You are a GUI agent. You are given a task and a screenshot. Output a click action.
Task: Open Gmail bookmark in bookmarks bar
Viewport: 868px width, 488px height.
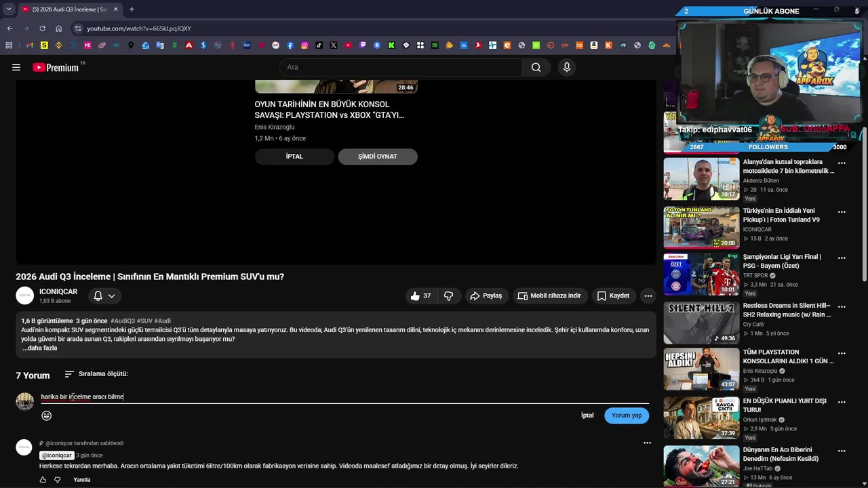29,45
